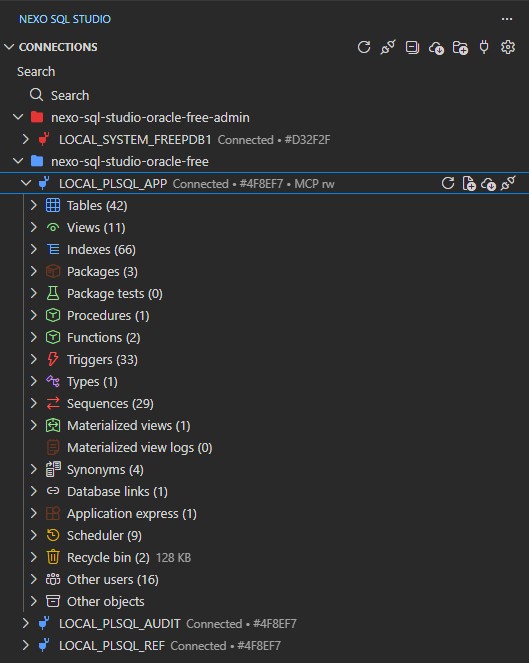Click the Indexes list icon
Image resolution: width=529 pixels, height=663 pixels.
coord(53,249)
